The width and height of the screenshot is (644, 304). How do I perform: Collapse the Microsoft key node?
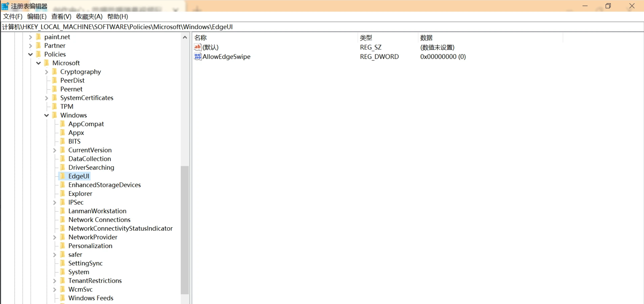click(x=39, y=63)
